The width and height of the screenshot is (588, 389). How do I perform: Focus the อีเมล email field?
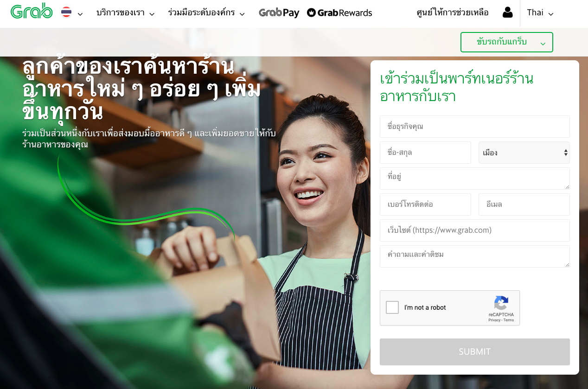pyautogui.click(x=524, y=204)
